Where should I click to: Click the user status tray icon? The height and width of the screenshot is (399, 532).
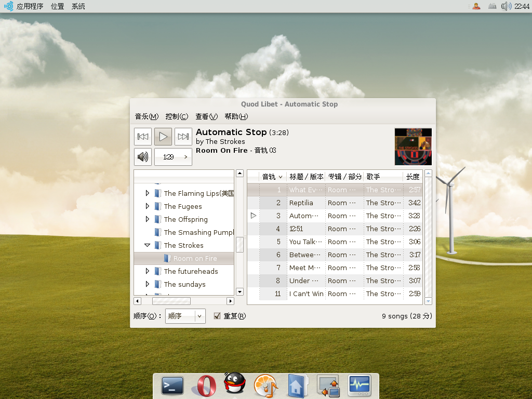(476, 6)
